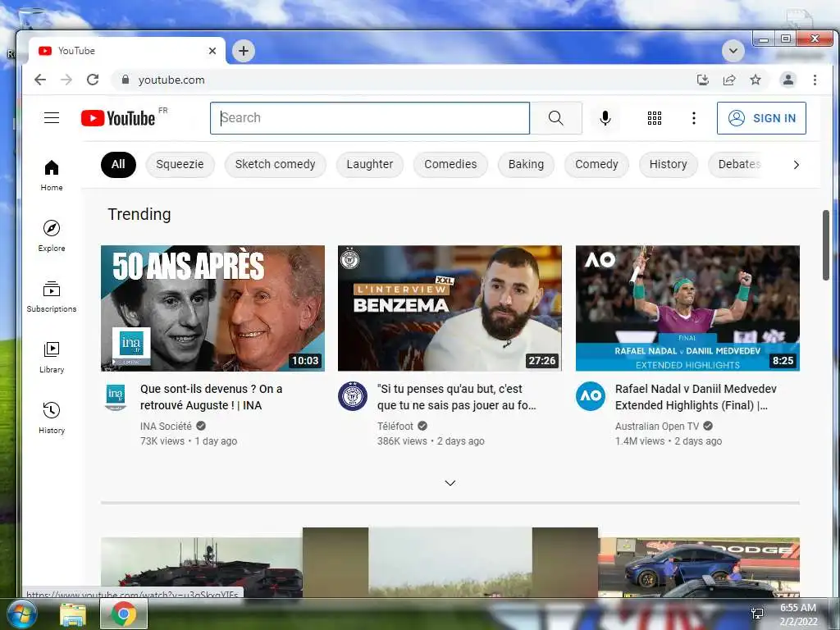Screen dimensions: 840x630
Task: Select the Comedies chip
Action: 450,164
